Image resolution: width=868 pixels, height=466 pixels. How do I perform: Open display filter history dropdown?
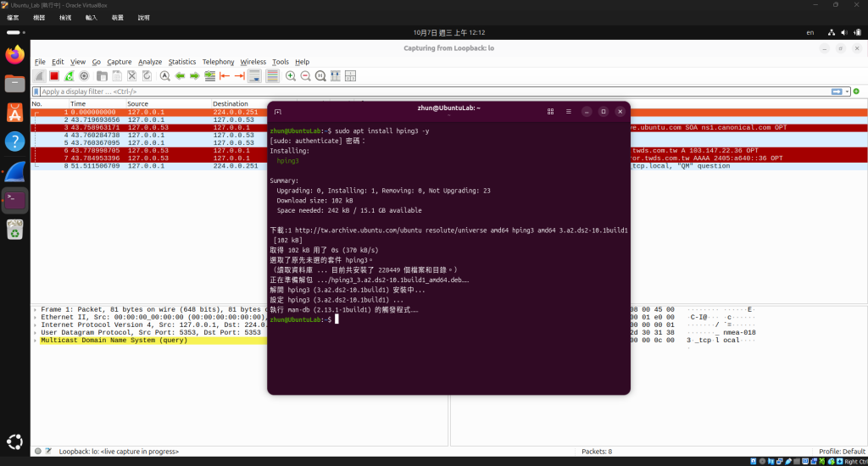tap(847, 92)
